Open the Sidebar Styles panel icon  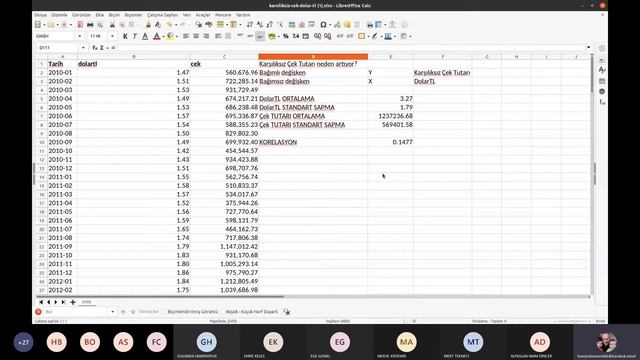point(602,71)
